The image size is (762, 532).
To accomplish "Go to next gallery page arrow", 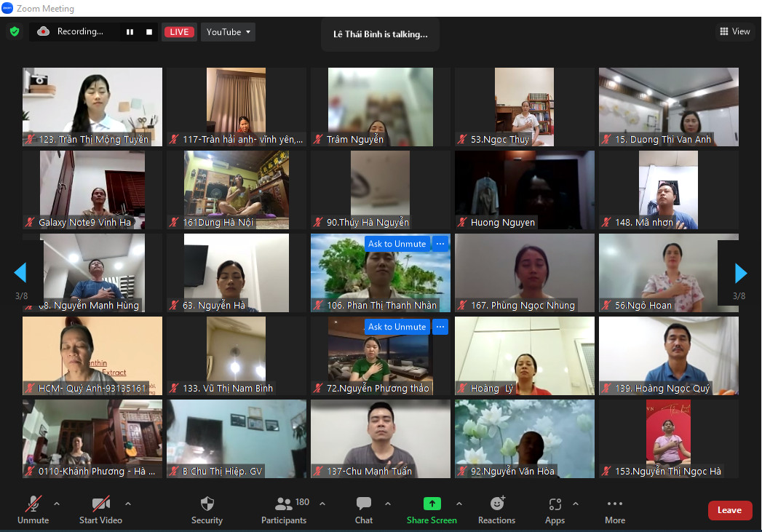I will pyautogui.click(x=741, y=273).
